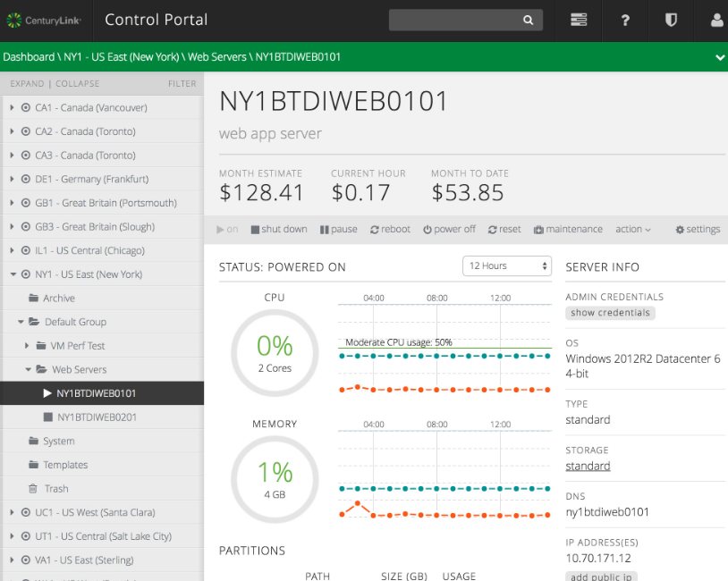The height and width of the screenshot is (581, 728).
Task: Click the orange memory peak data point
Action: tap(358, 503)
